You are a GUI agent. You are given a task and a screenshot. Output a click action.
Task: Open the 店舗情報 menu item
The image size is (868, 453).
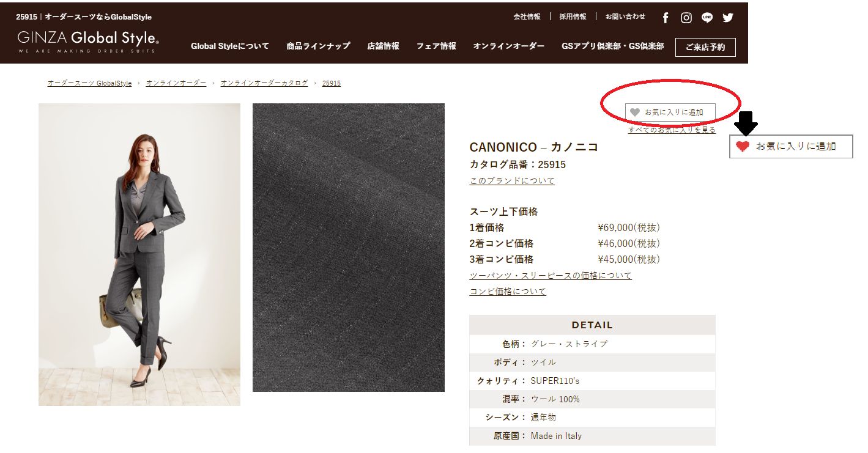[384, 46]
